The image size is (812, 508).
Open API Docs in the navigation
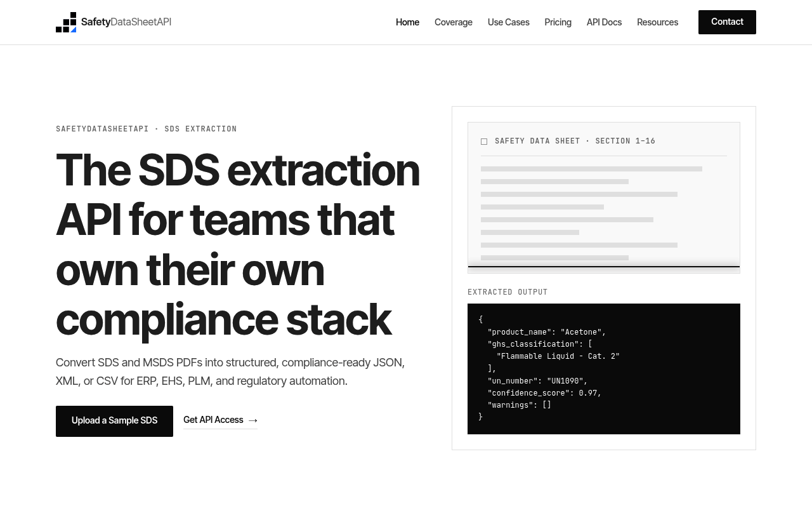[604, 22]
